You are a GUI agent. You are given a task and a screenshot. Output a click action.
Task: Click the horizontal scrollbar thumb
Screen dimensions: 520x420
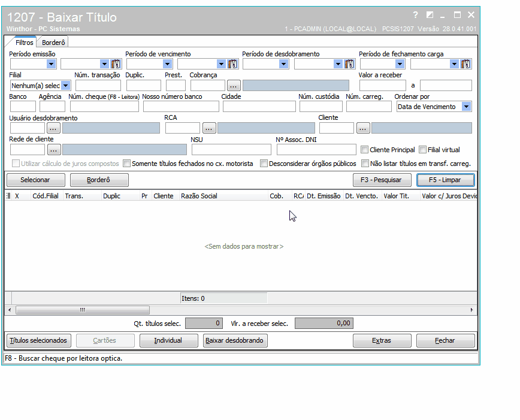pyautogui.click(x=83, y=310)
